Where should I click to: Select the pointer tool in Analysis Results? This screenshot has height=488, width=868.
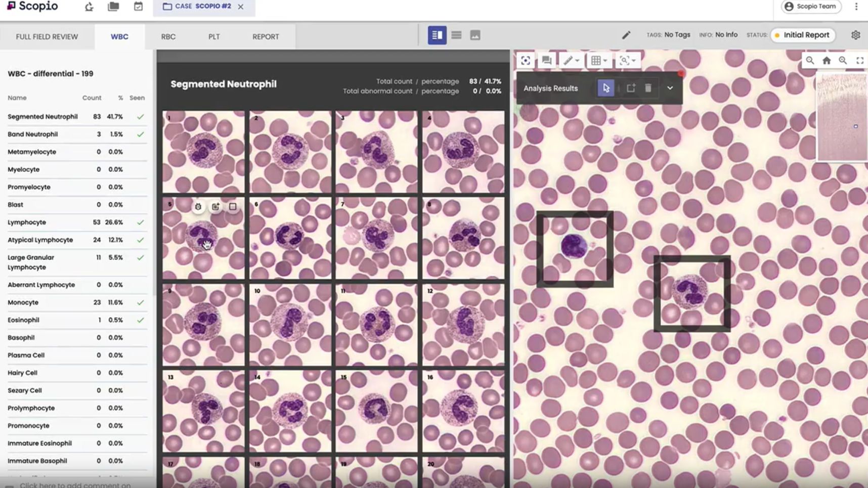pyautogui.click(x=605, y=87)
